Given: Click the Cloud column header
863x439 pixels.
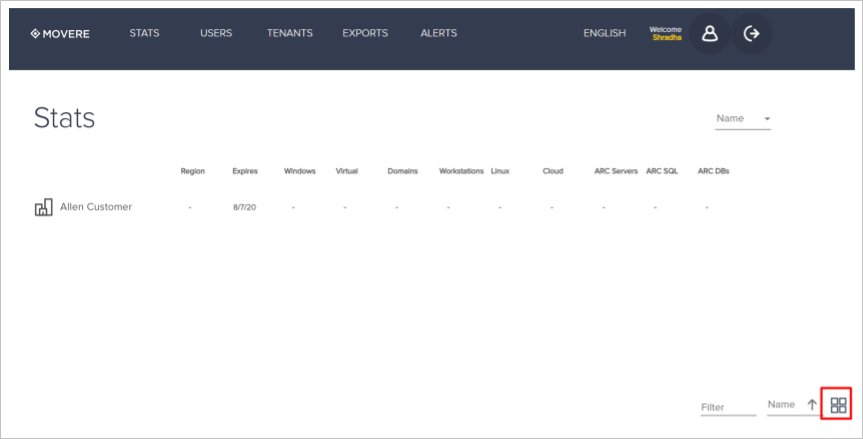Looking at the screenshot, I should pyautogui.click(x=553, y=171).
